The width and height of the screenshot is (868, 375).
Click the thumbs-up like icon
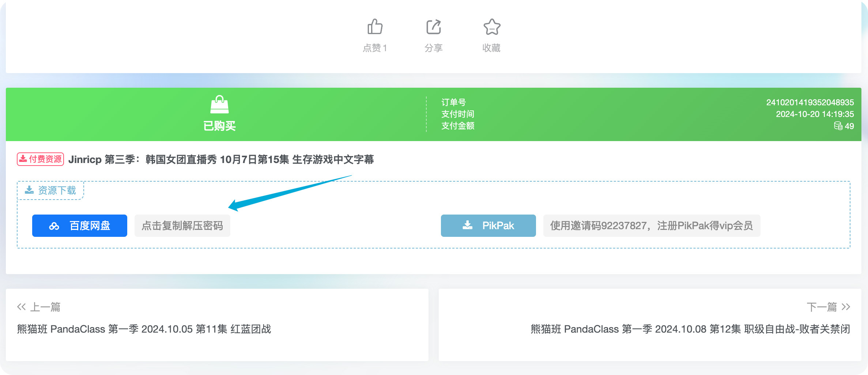tap(375, 26)
